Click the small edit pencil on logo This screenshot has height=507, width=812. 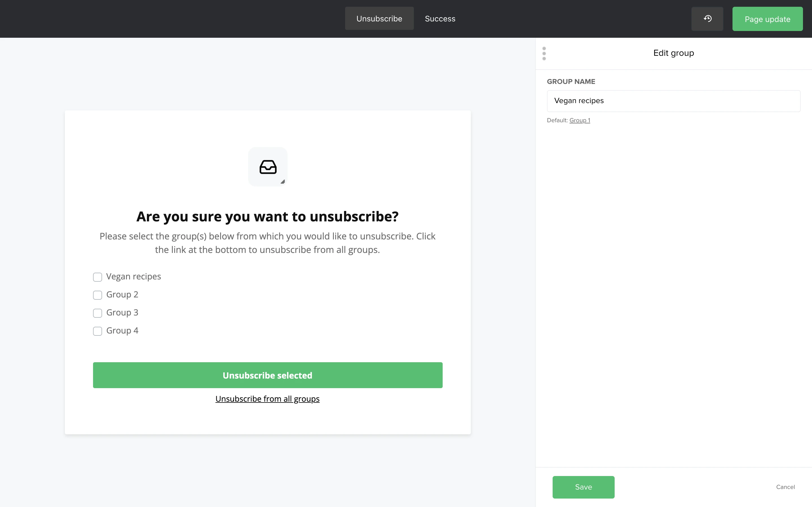pyautogui.click(x=283, y=182)
